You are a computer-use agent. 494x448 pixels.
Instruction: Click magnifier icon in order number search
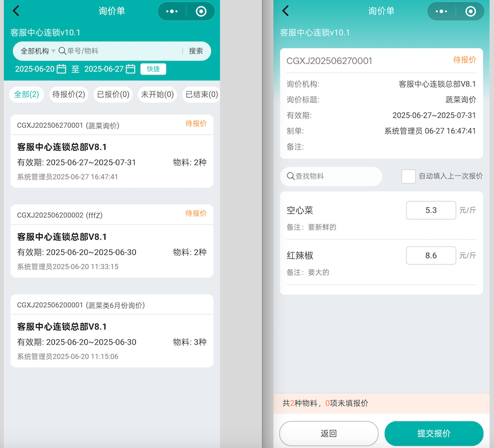(x=62, y=51)
